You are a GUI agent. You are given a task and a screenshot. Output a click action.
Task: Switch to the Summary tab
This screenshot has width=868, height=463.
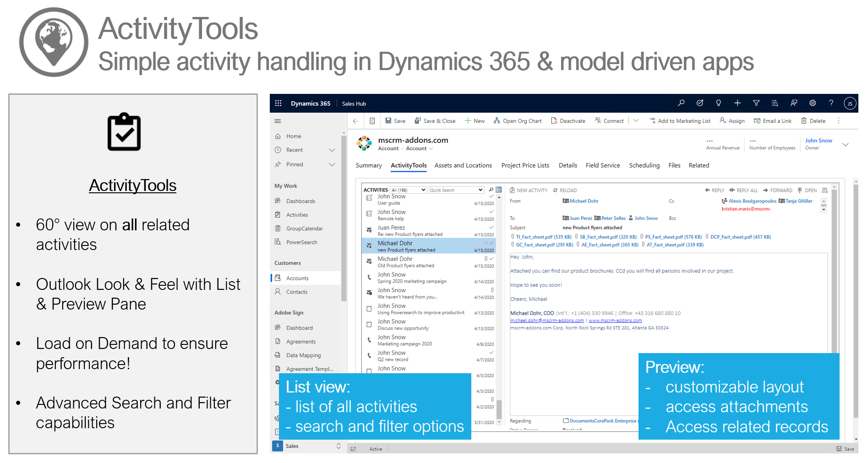point(369,165)
